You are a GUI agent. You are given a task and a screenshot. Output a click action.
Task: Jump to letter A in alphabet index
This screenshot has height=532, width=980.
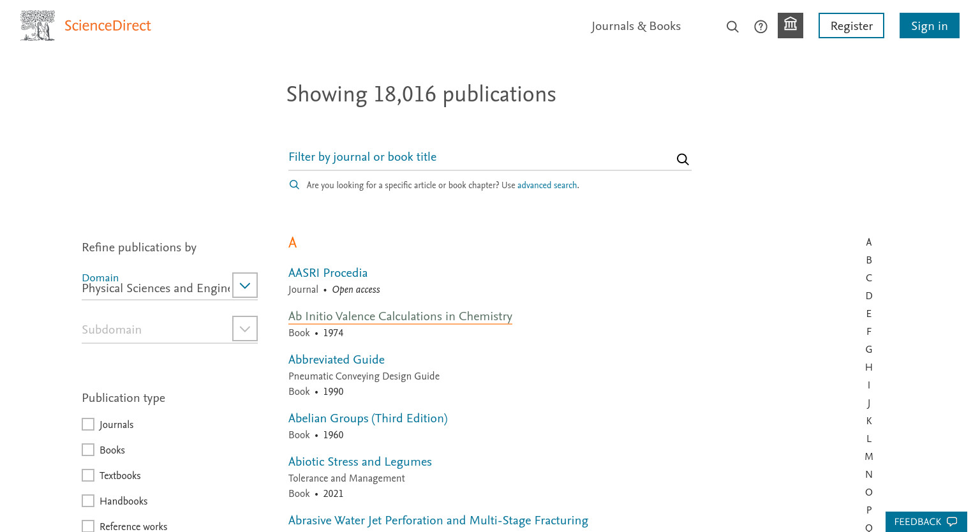click(869, 242)
